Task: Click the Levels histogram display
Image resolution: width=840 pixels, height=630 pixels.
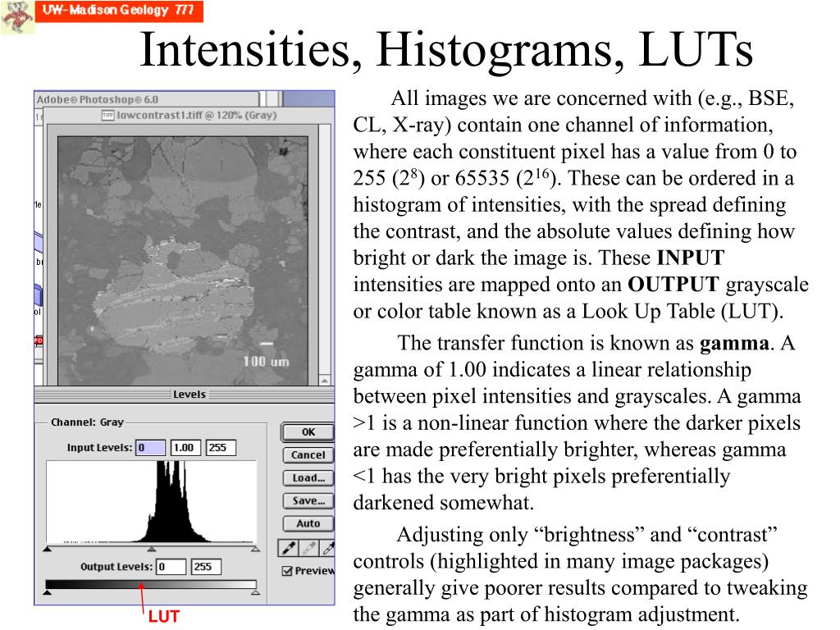Action: [x=151, y=502]
